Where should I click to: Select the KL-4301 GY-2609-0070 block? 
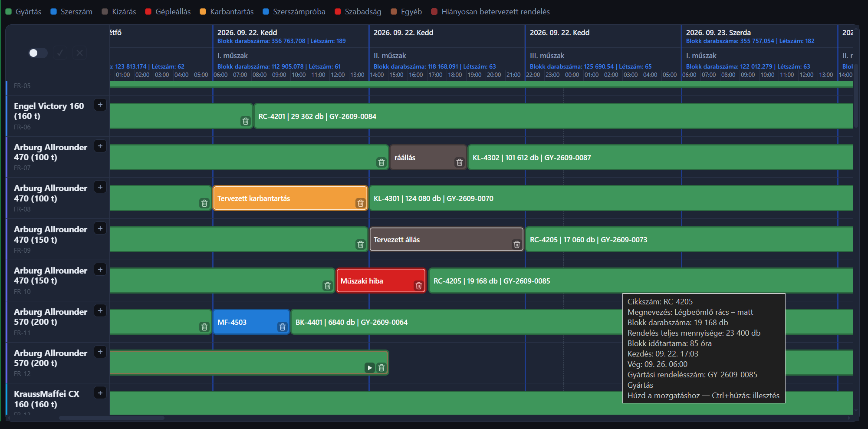point(611,198)
